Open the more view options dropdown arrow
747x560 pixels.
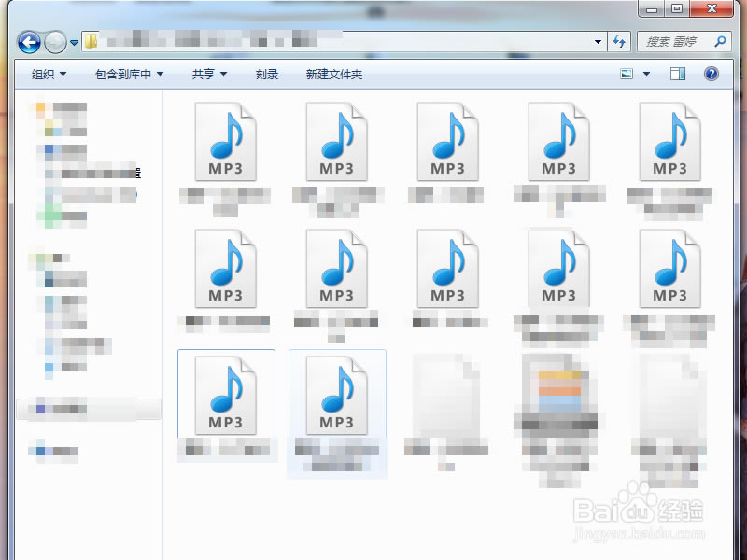click(646, 74)
